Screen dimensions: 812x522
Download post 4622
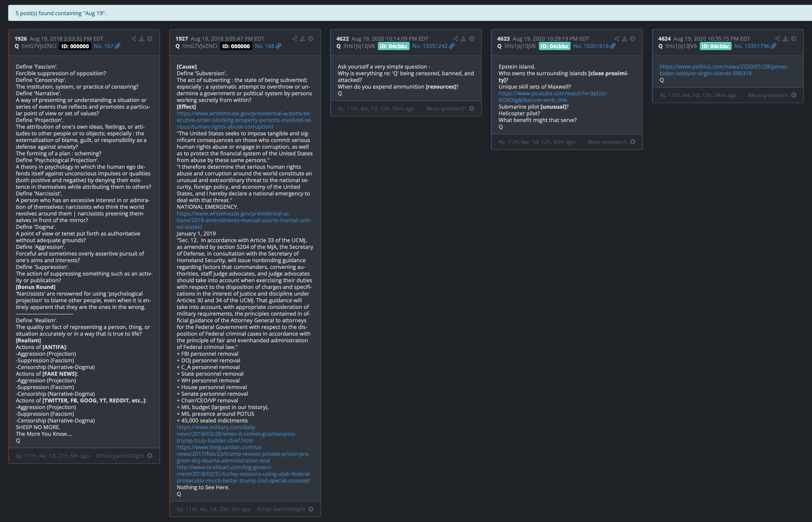pyautogui.click(x=463, y=39)
